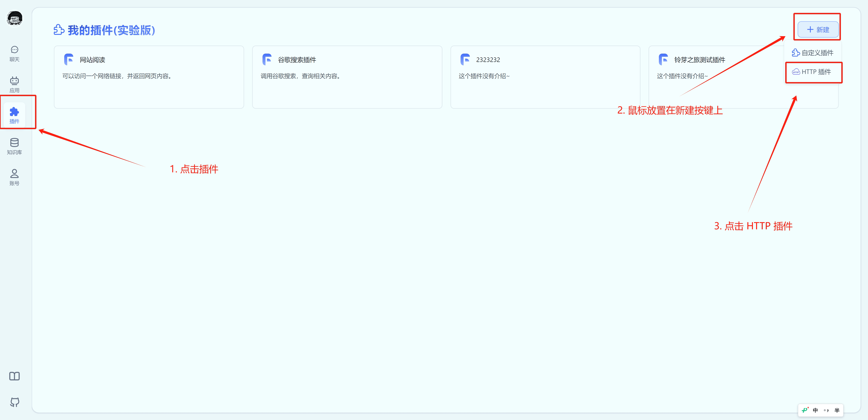
Task: Toggle the 。, punctuation mode
Action: pos(826,410)
